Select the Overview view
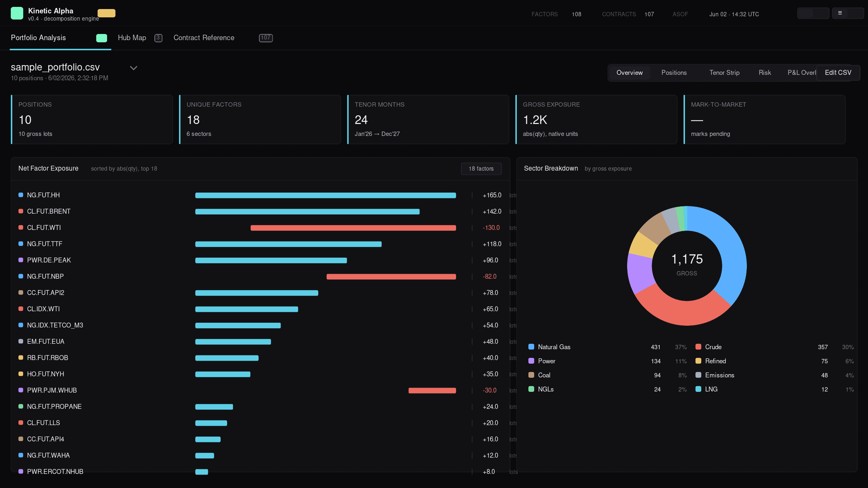The width and height of the screenshot is (868, 488). coord(630,73)
